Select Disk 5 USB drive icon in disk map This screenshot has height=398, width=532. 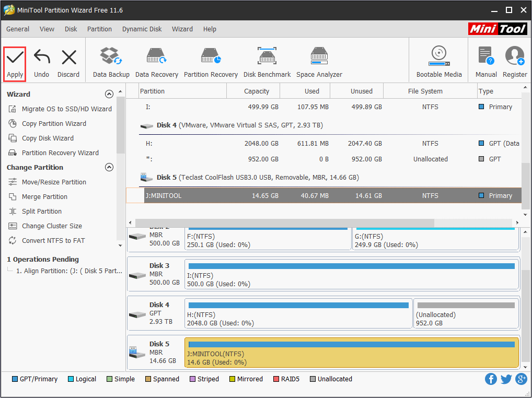(137, 353)
